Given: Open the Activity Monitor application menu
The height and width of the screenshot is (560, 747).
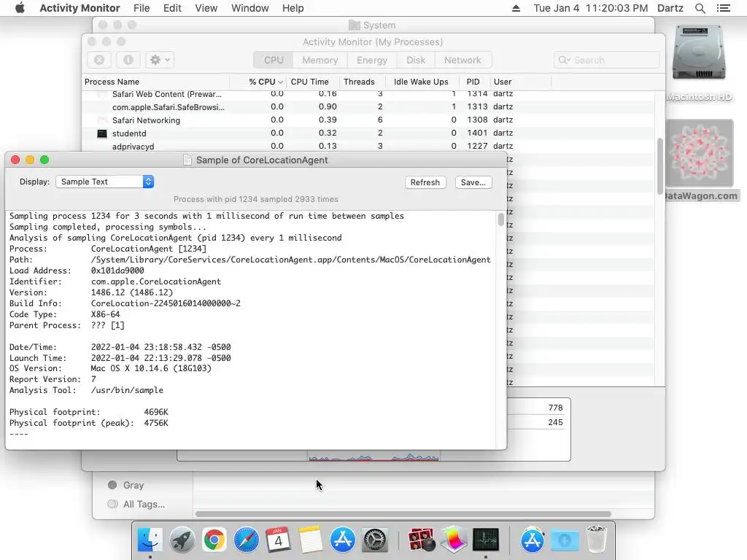Looking at the screenshot, I should pos(80,8).
